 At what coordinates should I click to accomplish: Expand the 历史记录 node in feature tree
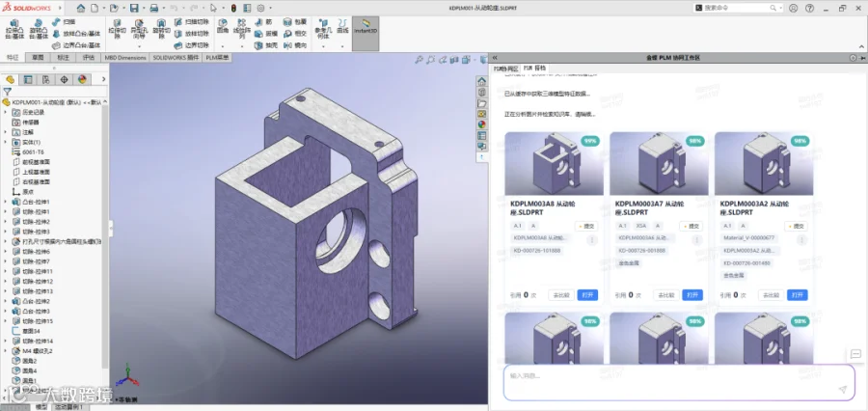click(6, 112)
